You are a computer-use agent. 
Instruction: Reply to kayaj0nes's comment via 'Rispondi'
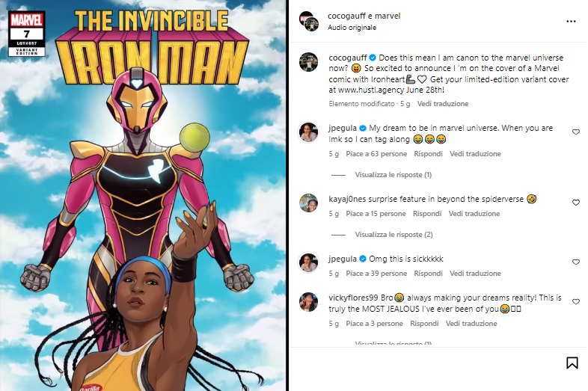click(x=427, y=214)
